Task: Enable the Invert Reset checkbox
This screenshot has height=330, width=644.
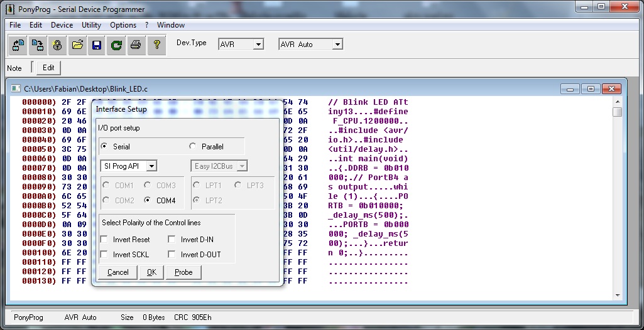Action: coord(104,240)
